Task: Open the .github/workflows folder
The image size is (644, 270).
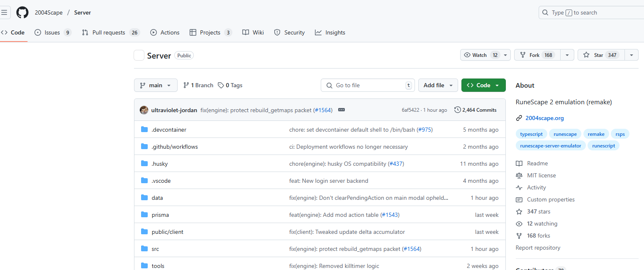Action: [175, 147]
